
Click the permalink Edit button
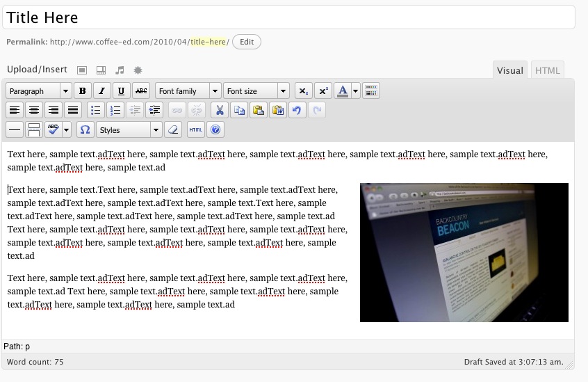tap(247, 42)
